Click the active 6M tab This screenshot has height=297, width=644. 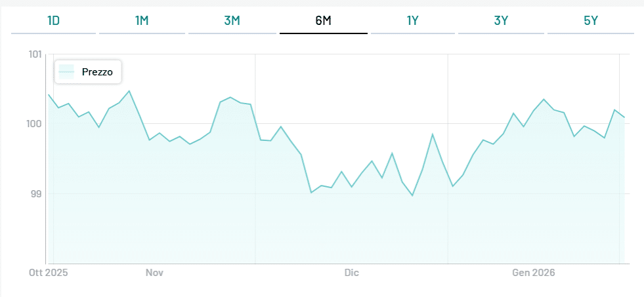(323, 20)
